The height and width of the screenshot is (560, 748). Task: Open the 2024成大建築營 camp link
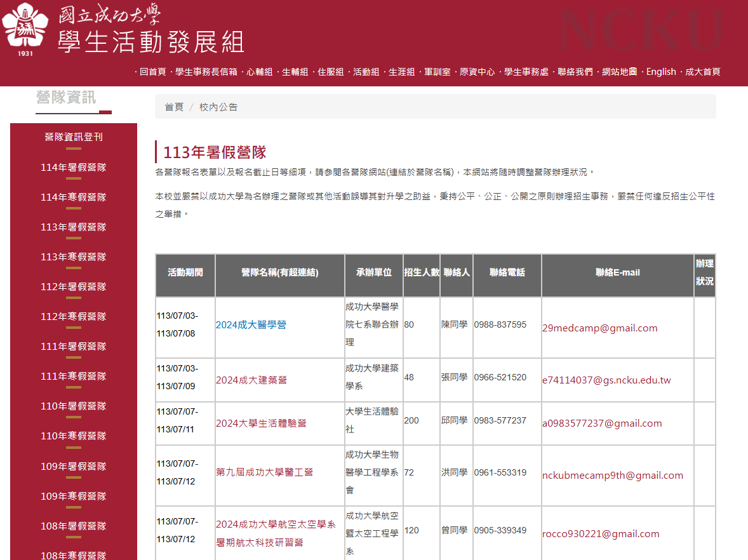[x=251, y=380]
